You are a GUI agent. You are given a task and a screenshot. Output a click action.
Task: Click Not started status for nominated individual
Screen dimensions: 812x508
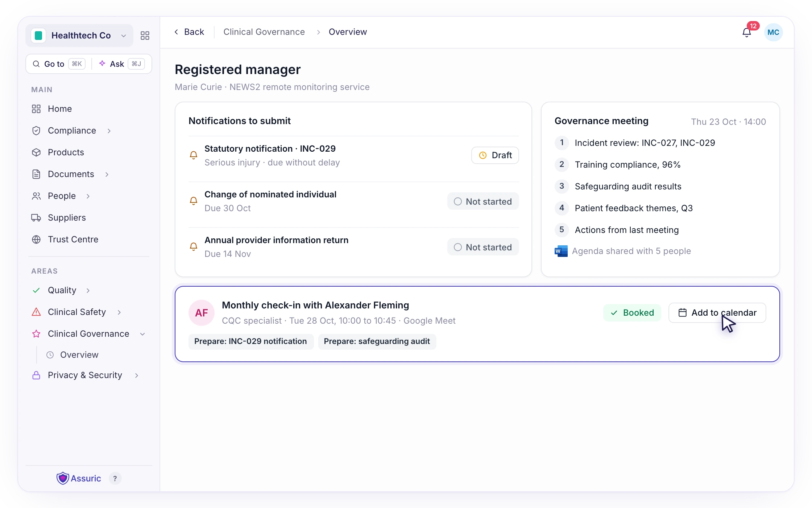[483, 201]
